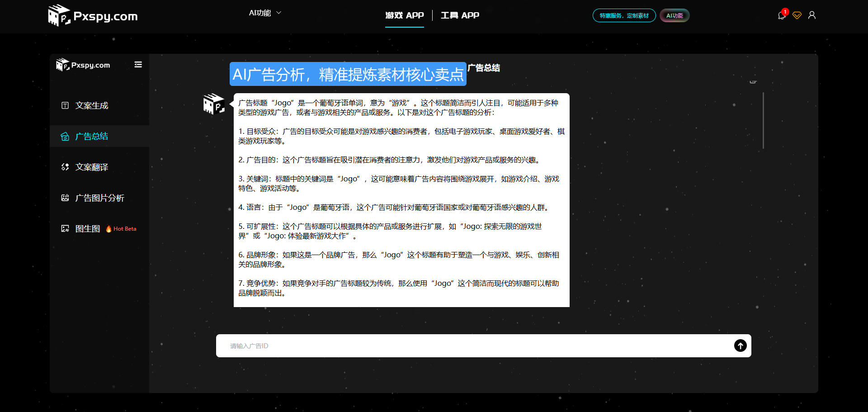Viewport: 868px width, 412px height.
Task: Click the chat panel vertical scrollbar
Action: tap(763, 120)
